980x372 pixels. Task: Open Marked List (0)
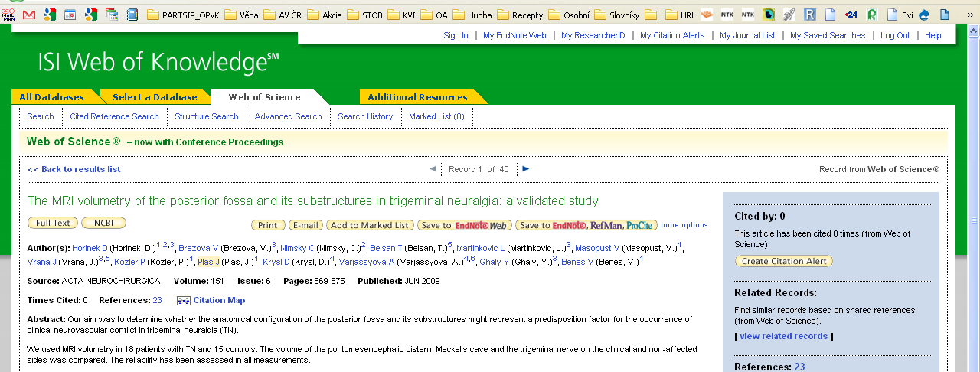click(x=436, y=116)
